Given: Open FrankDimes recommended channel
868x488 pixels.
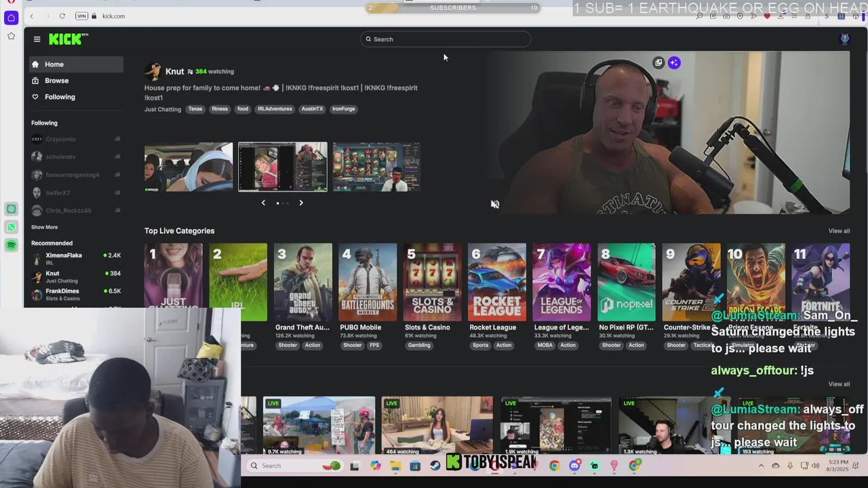Looking at the screenshot, I should click(x=76, y=294).
